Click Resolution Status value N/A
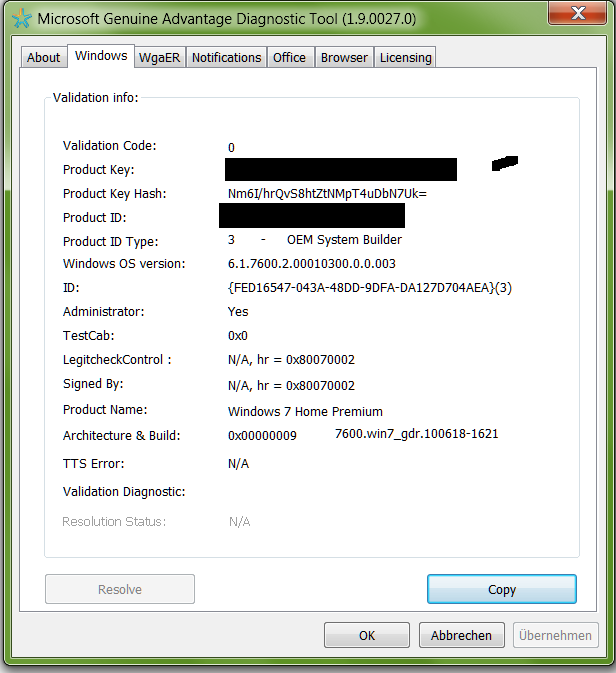Screen dimensions: 616x673 (240, 521)
